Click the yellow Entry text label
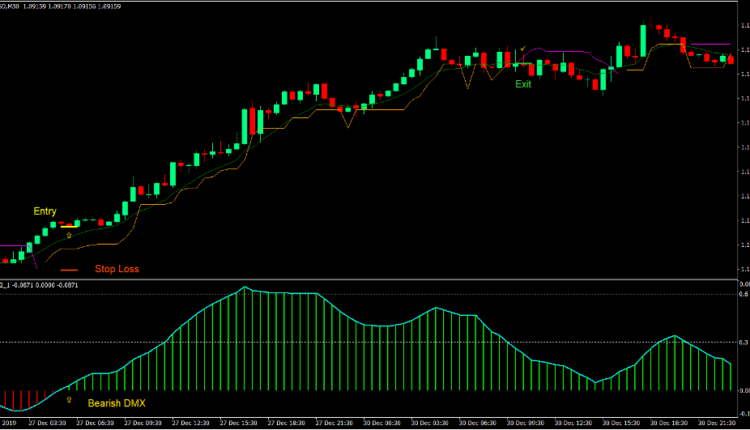Screen dimensions: 750x430 tap(45, 211)
